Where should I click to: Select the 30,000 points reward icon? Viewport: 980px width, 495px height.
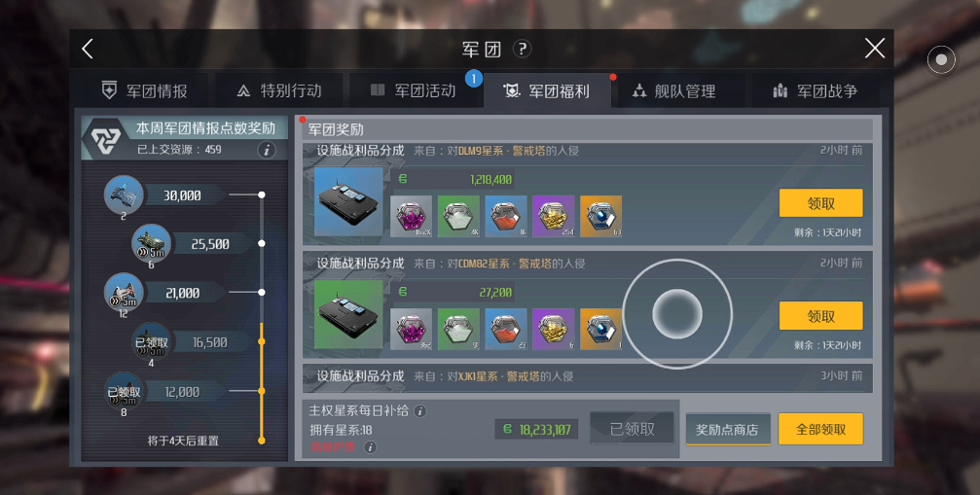click(124, 194)
